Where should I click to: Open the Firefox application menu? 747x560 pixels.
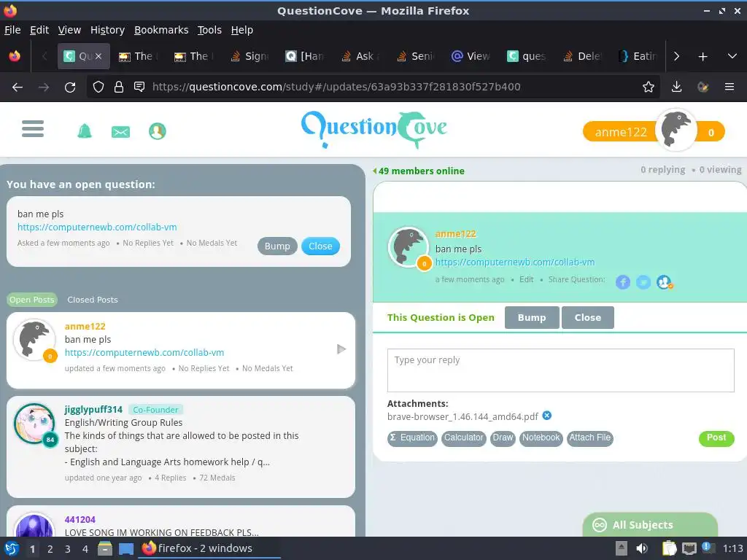tap(729, 87)
